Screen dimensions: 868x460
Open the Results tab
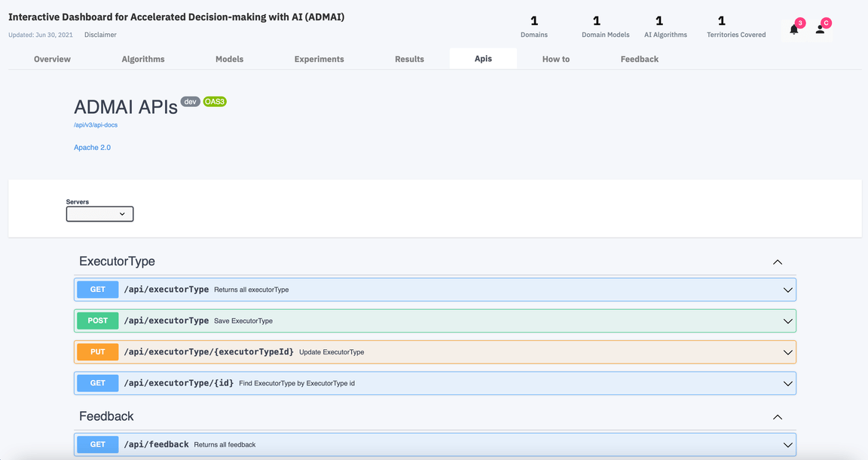coord(409,58)
